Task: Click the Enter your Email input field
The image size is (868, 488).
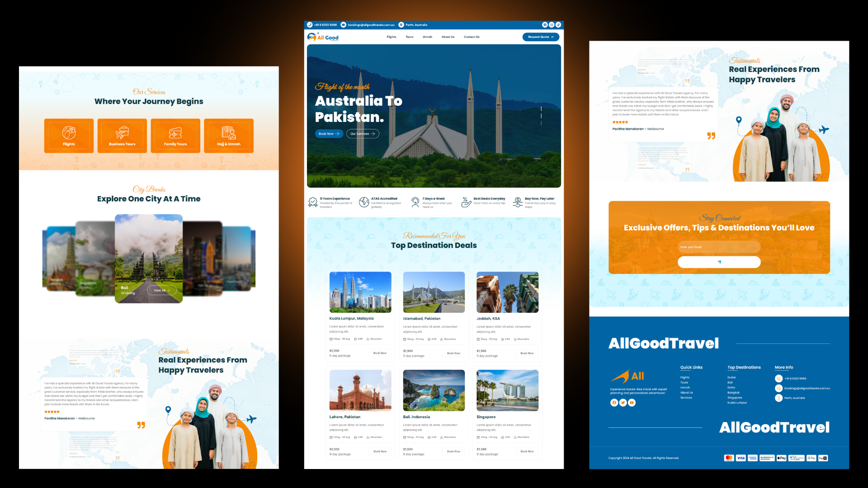Action: coord(719,247)
